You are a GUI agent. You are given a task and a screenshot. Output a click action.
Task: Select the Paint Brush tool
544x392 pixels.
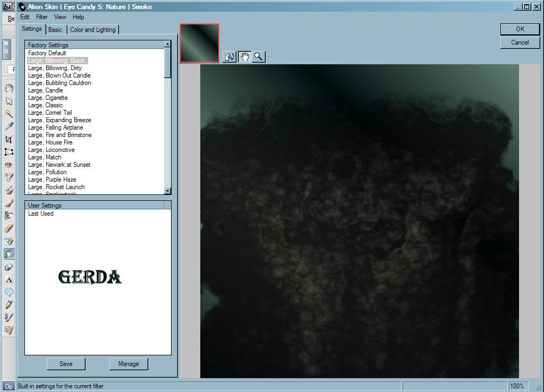coord(9,203)
